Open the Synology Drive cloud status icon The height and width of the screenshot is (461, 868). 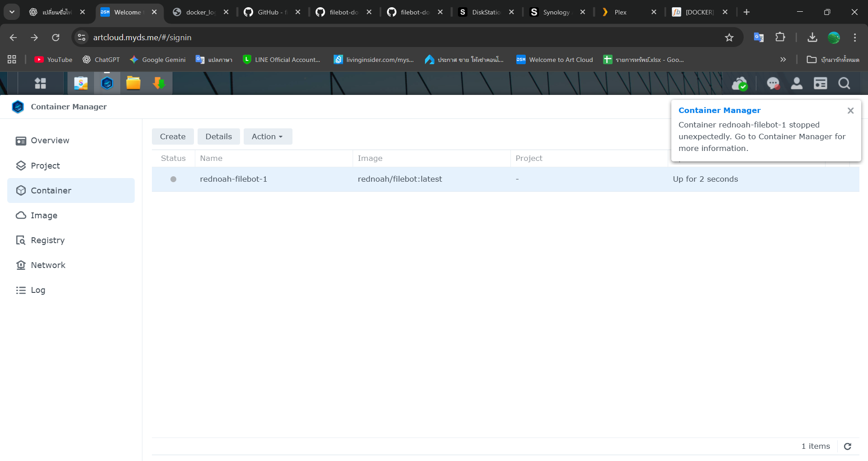pyautogui.click(x=740, y=84)
